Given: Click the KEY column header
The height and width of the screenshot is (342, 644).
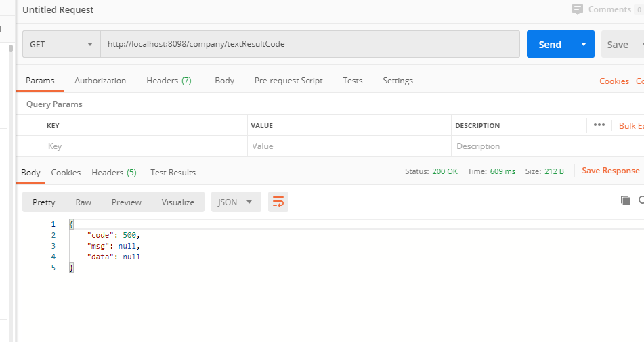Looking at the screenshot, I should pyautogui.click(x=53, y=126).
